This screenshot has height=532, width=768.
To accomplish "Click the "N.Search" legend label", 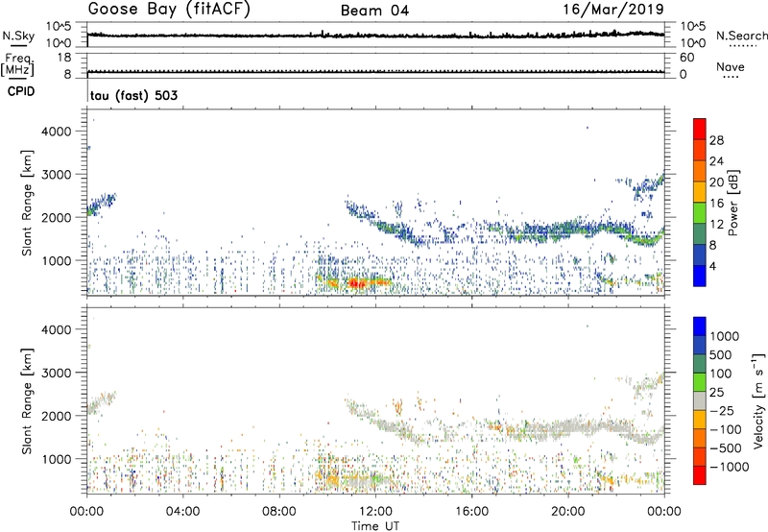I will pyautogui.click(x=741, y=36).
